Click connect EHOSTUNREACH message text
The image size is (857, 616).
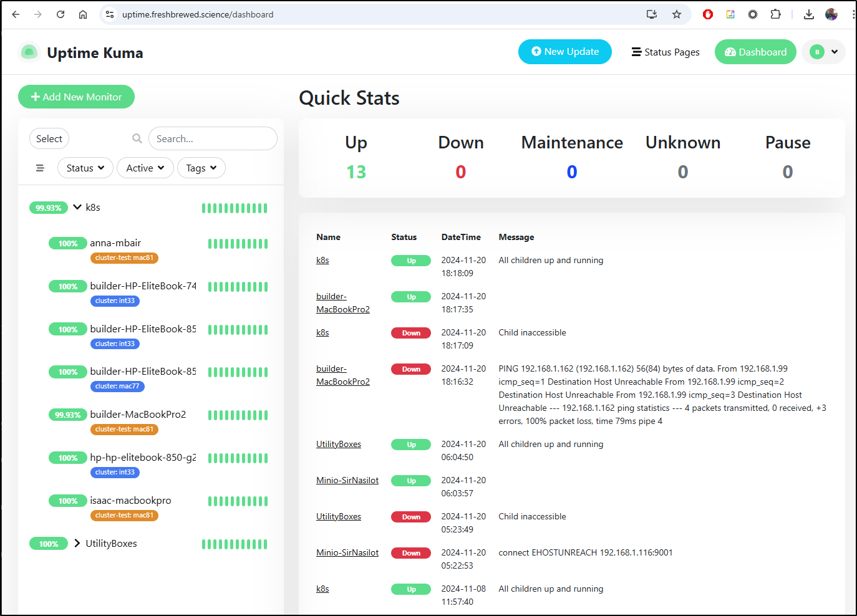pos(586,552)
